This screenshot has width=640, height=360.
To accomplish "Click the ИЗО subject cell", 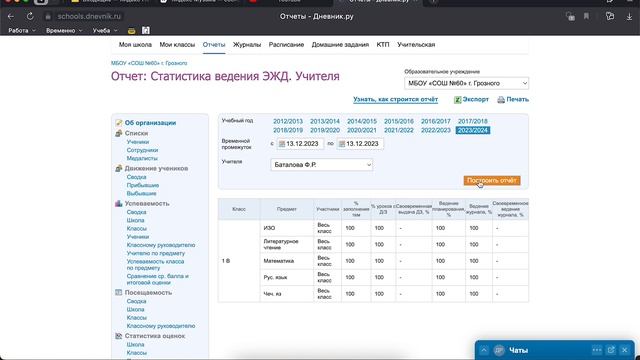I will (x=287, y=228).
